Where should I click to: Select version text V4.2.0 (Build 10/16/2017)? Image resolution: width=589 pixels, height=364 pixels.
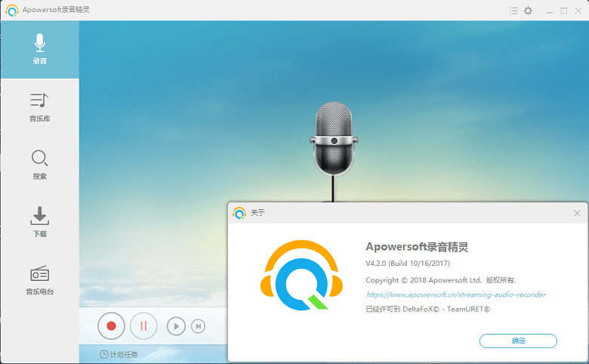(x=408, y=264)
